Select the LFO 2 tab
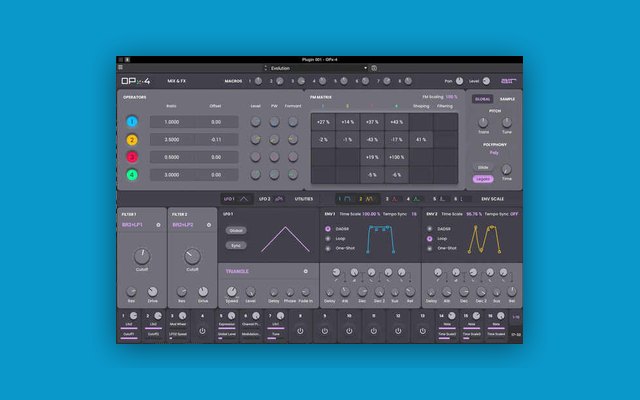Viewport: 640px width, 400px height. click(x=271, y=199)
